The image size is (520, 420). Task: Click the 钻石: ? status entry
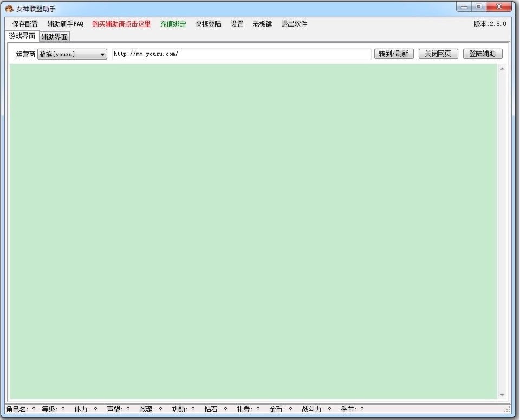point(216,409)
